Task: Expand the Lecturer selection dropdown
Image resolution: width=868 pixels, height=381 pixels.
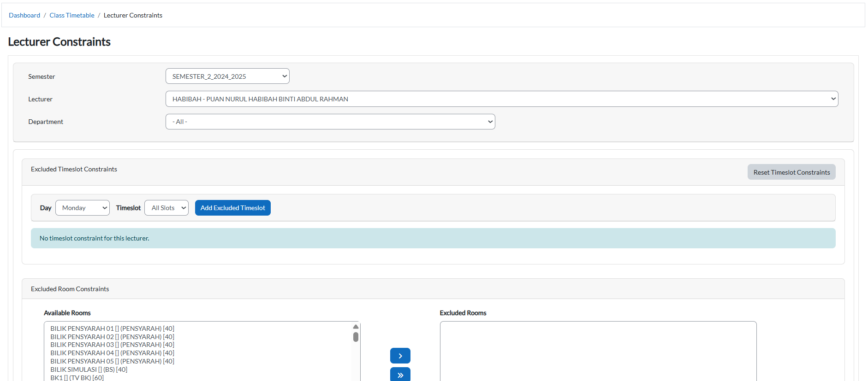Action: click(501, 99)
